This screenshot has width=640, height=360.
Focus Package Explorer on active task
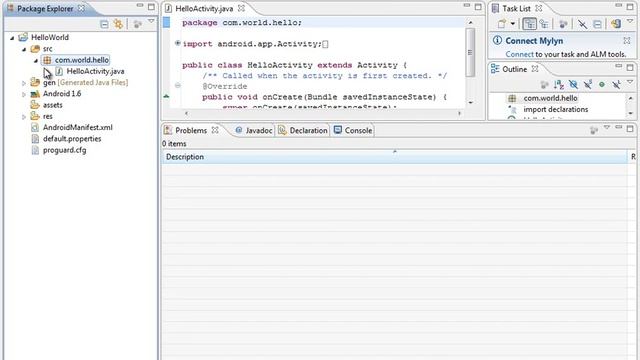tap(138, 24)
